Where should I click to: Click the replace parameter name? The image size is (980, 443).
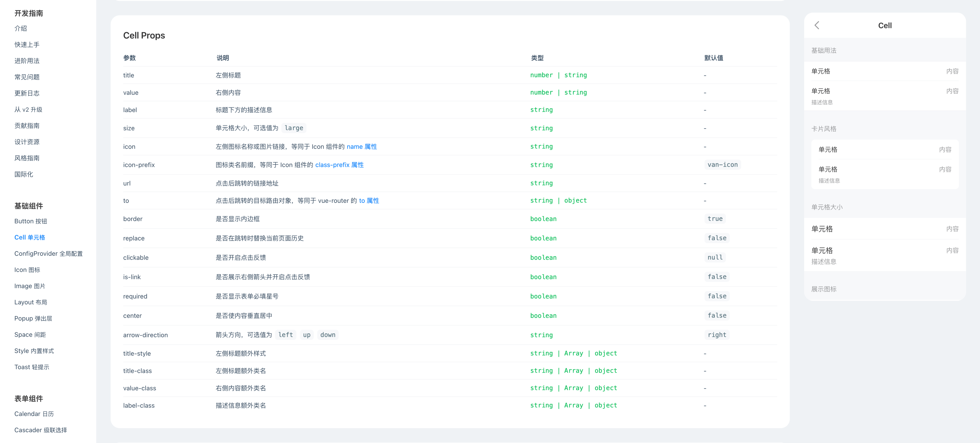134,239
